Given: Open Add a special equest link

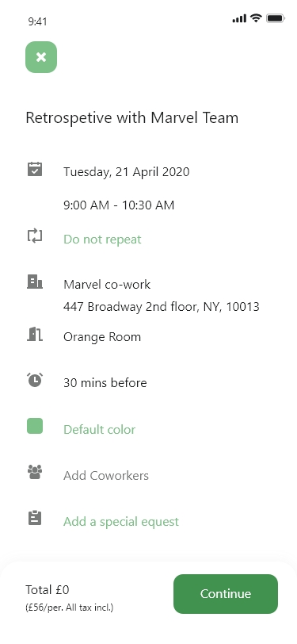Looking at the screenshot, I should click(x=121, y=521).
